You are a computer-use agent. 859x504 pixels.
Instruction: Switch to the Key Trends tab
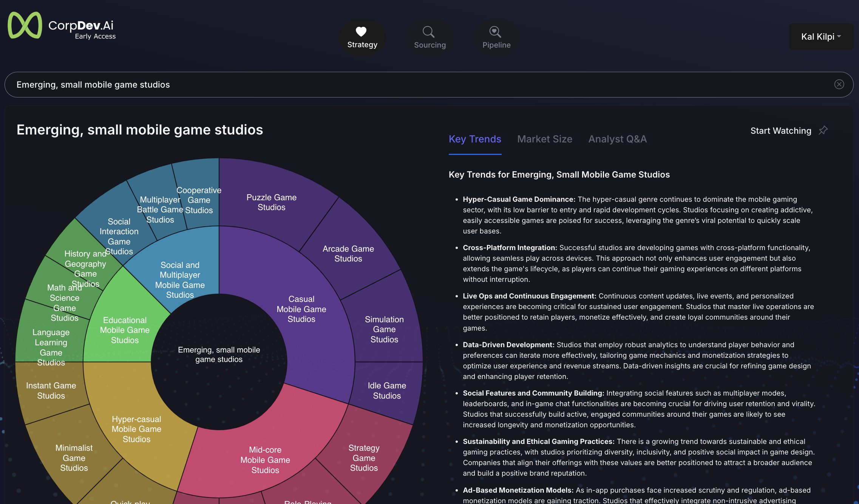pyautogui.click(x=475, y=139)
